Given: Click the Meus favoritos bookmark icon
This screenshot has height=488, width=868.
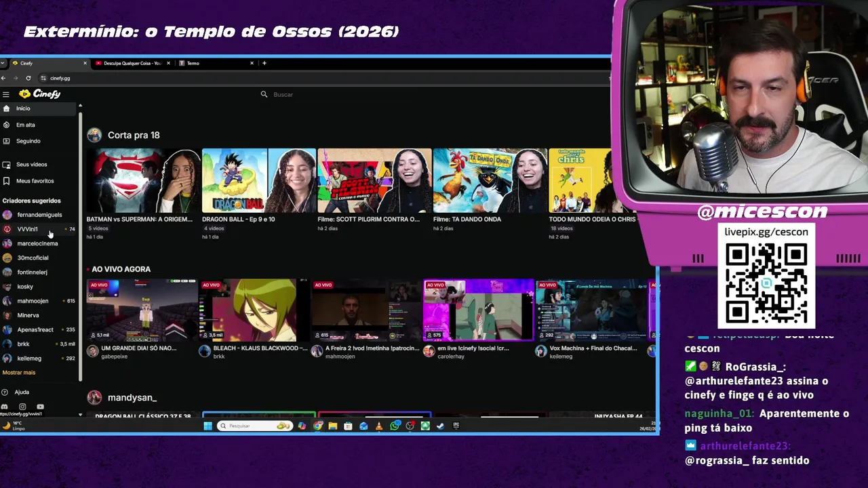Looking at the screenshot, I should point(6,181).
